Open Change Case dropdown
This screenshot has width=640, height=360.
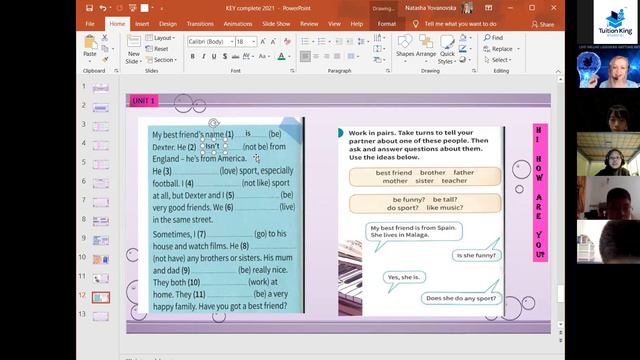point(264,56)
